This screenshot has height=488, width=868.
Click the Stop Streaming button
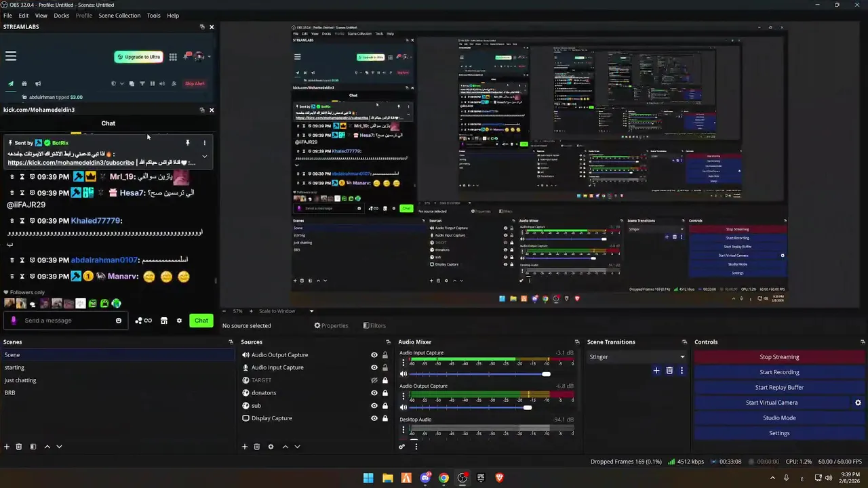779,357
